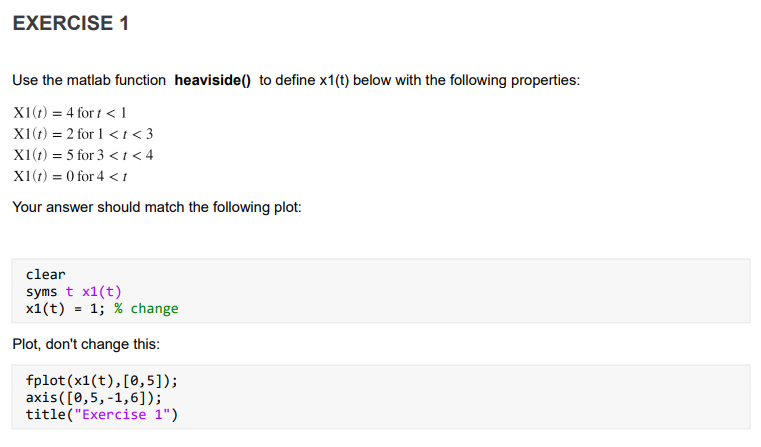Click 'Your answer should match the following plot' text

[157, 207]
